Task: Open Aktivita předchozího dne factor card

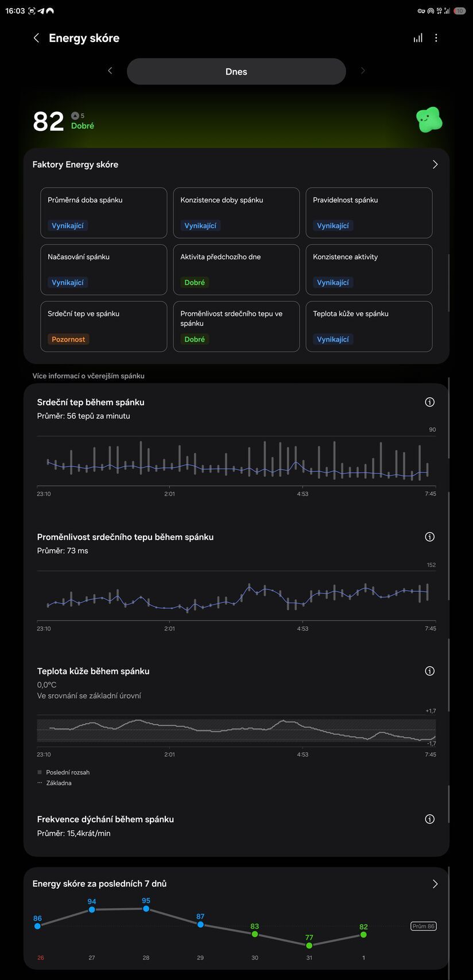Action: pos(236,270)
